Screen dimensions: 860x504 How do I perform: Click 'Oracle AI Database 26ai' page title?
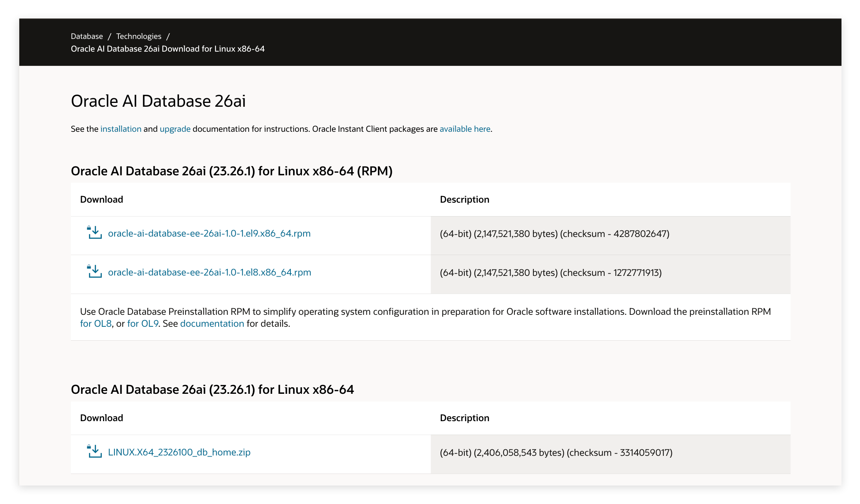pyautogui.click(x=158, y=101)
